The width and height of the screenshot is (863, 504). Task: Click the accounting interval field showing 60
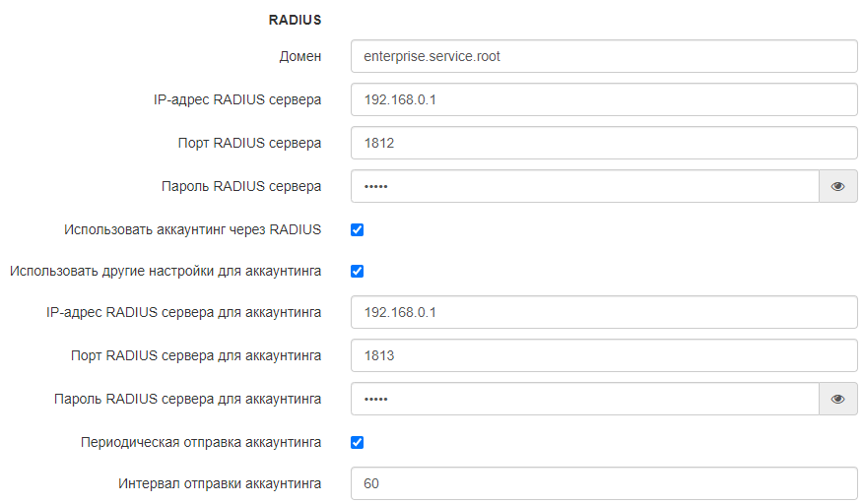click(603, 483)
